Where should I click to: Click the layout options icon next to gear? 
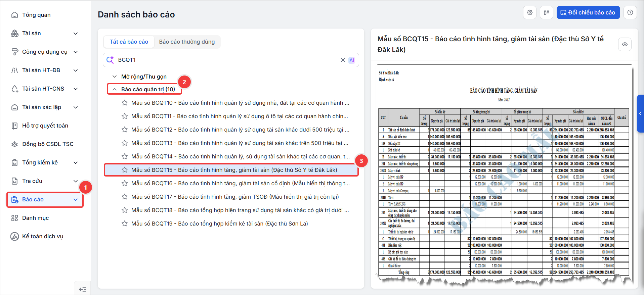point(547,12)
